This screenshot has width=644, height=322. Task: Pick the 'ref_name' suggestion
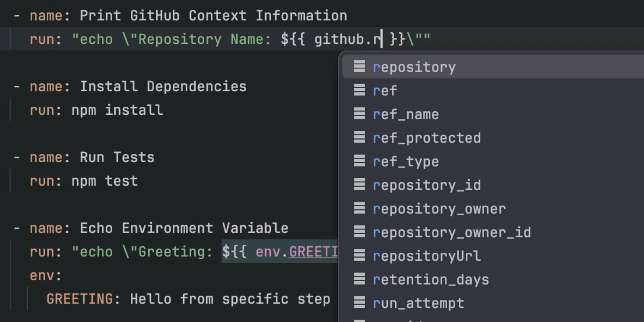[493, 114]
